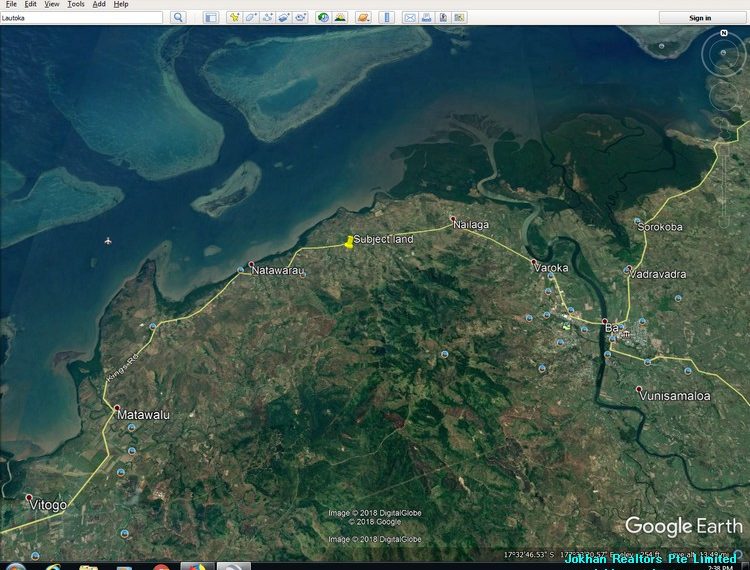Add an image overlay from the toolbar
The width and height of the screenshot is (750, 570).
click(x=284, y=18)
